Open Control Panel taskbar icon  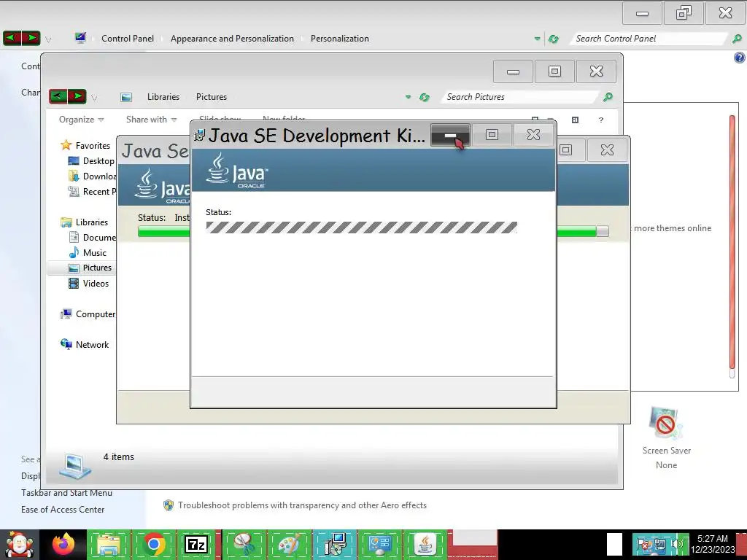click(x=379, y=544)
